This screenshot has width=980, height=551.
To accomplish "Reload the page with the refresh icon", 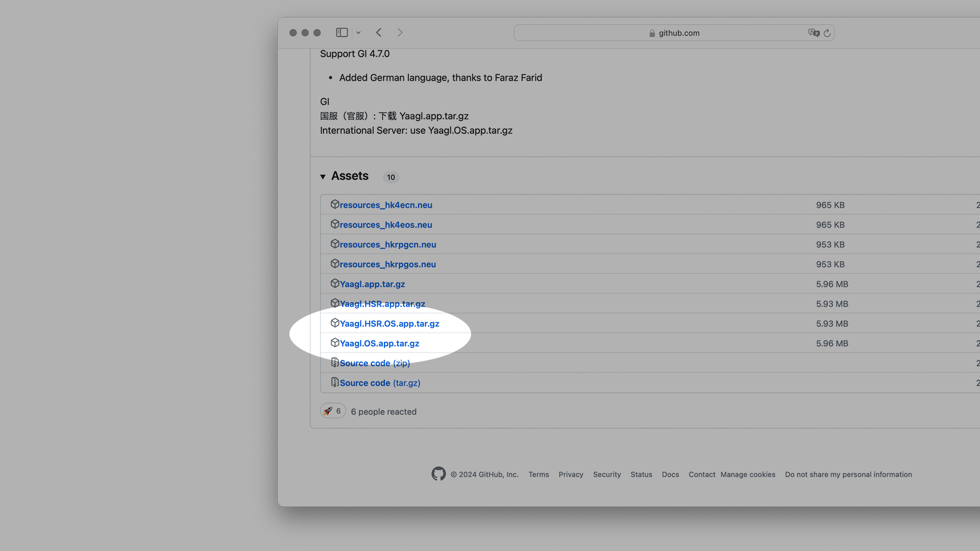I will (x=827, y=33).
